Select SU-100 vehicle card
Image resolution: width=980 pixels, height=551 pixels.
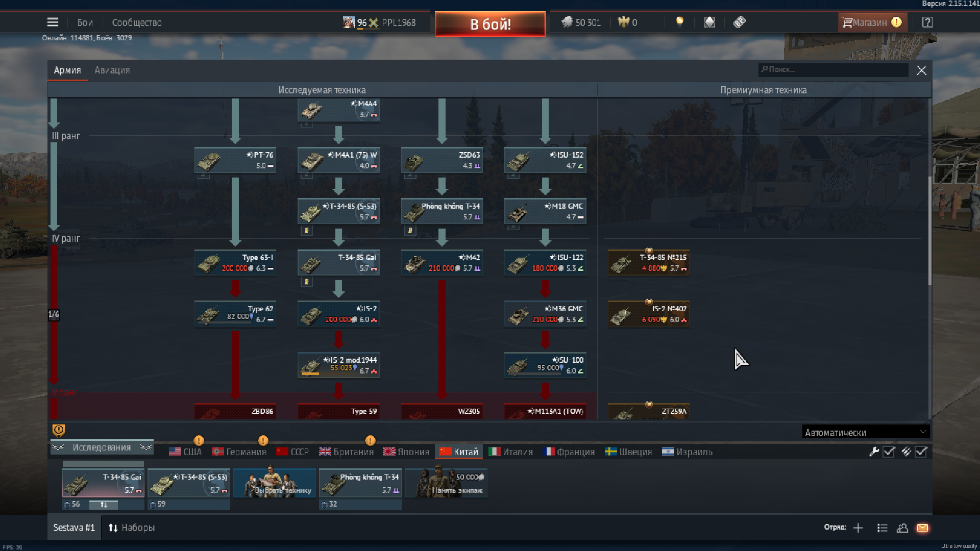(x=545, y=365)
